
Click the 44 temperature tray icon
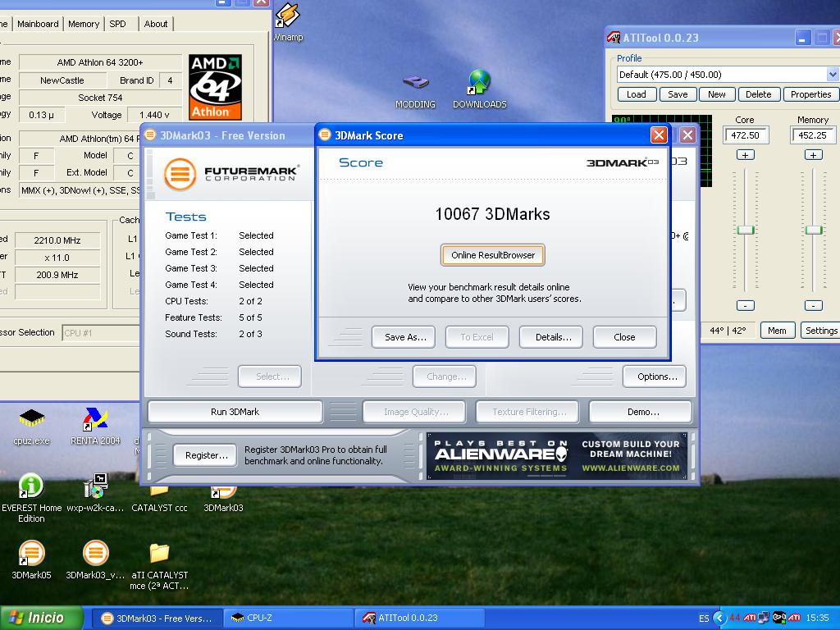click(x=734, y=618)
